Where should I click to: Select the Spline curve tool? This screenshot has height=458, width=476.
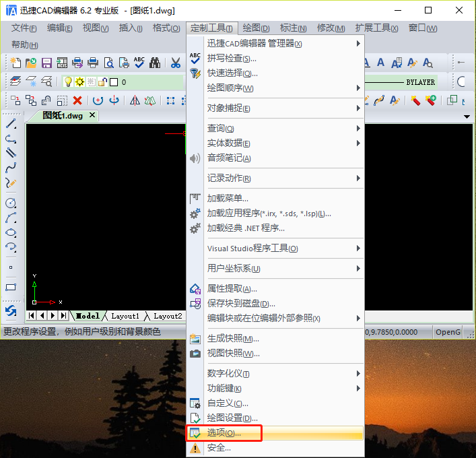coord(11,167)
